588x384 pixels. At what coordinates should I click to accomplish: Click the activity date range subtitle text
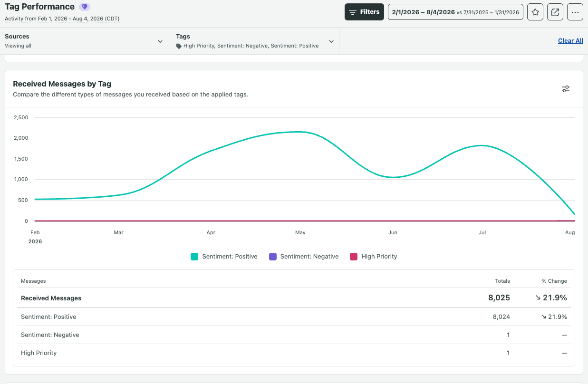pos(62,19)
